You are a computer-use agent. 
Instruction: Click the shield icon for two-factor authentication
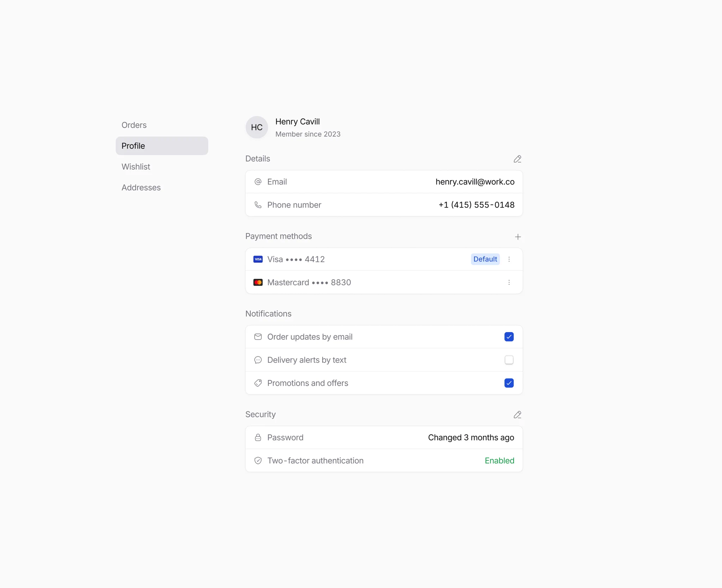tap(258, 461)
